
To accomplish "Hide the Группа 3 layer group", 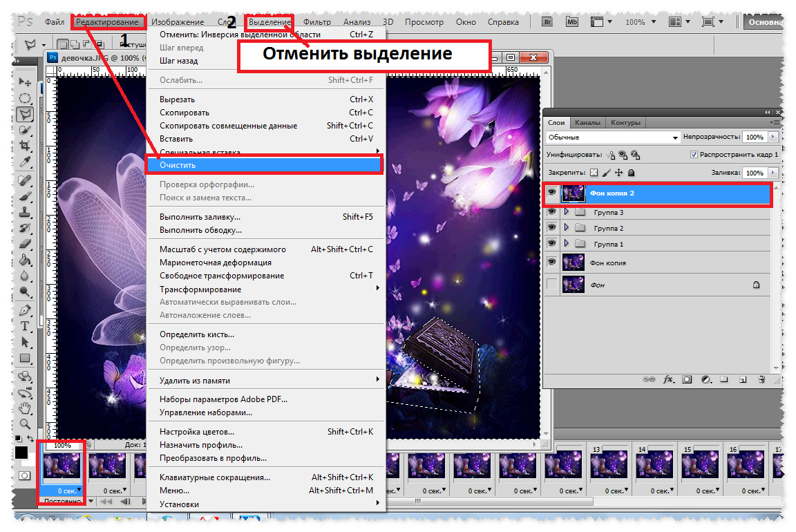I will click(552, 211).
